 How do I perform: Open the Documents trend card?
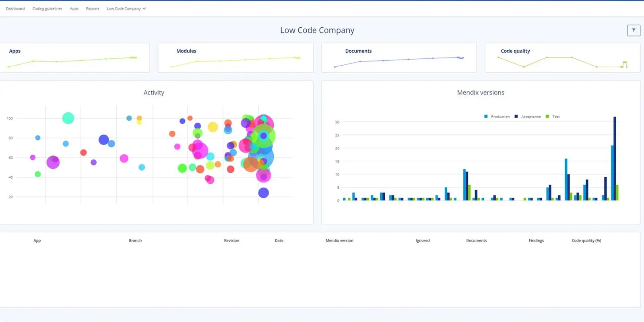coord(399,58)
